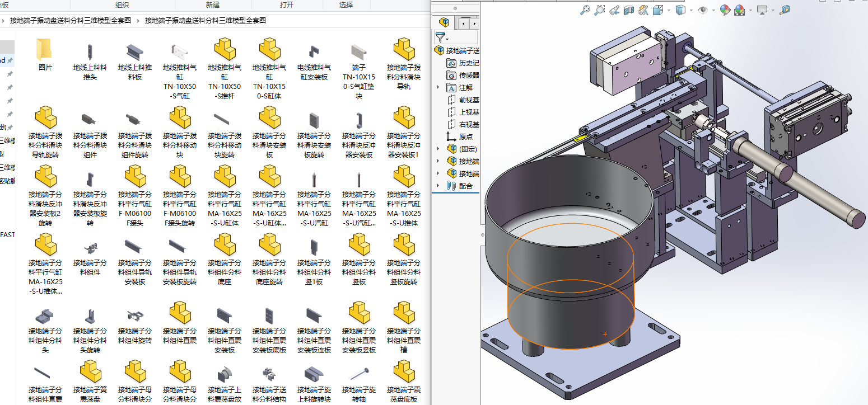Viewport: 868px width, 405px height.
Task: Click the measure tape icon
Action: point(785,10)
